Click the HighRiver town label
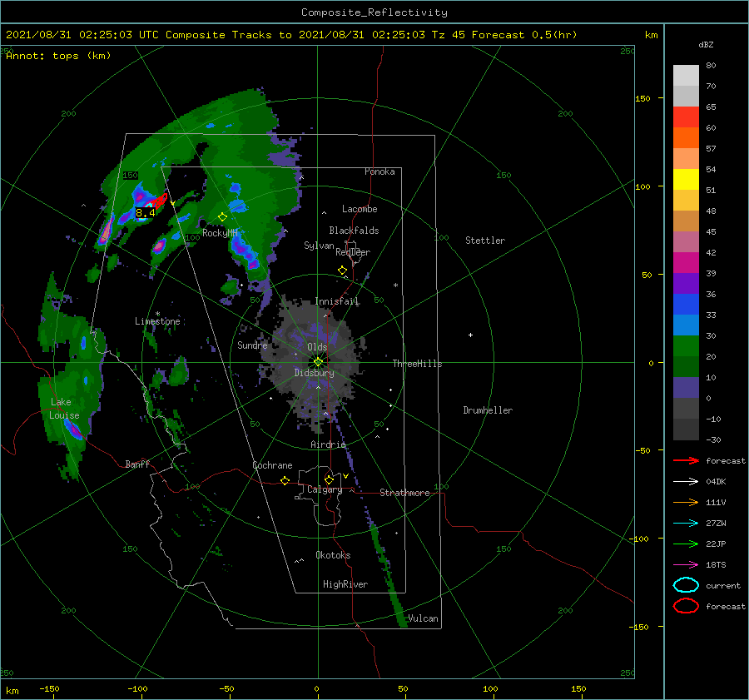The width and height of the screenshot is (749, 700). [x=345, y=584]
